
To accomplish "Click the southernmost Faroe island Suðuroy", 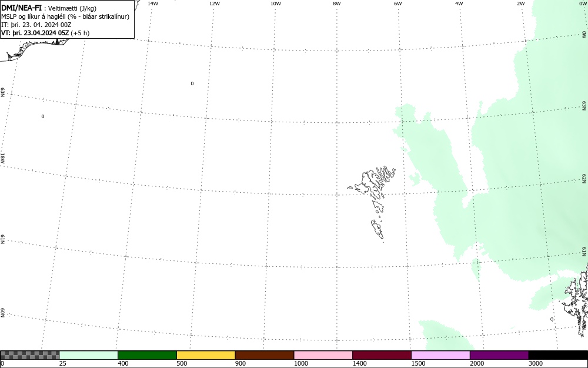I will [377, 229].
